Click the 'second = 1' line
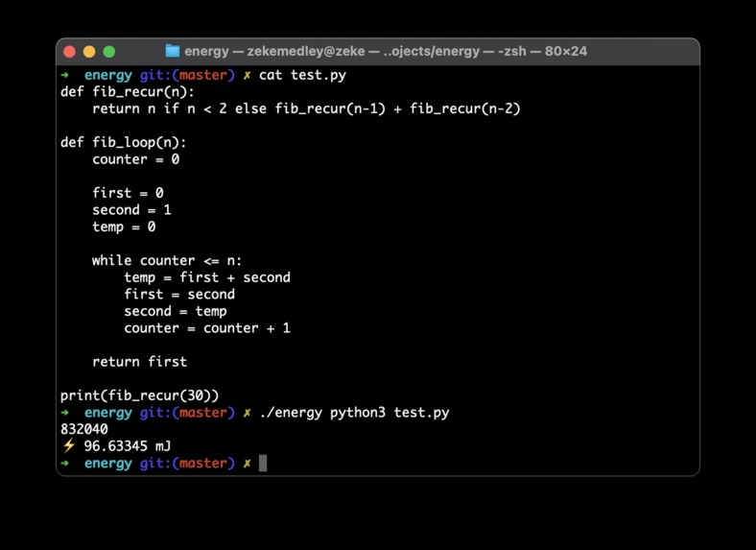This screenshot has height=550, width=756. tap(131, 210)
